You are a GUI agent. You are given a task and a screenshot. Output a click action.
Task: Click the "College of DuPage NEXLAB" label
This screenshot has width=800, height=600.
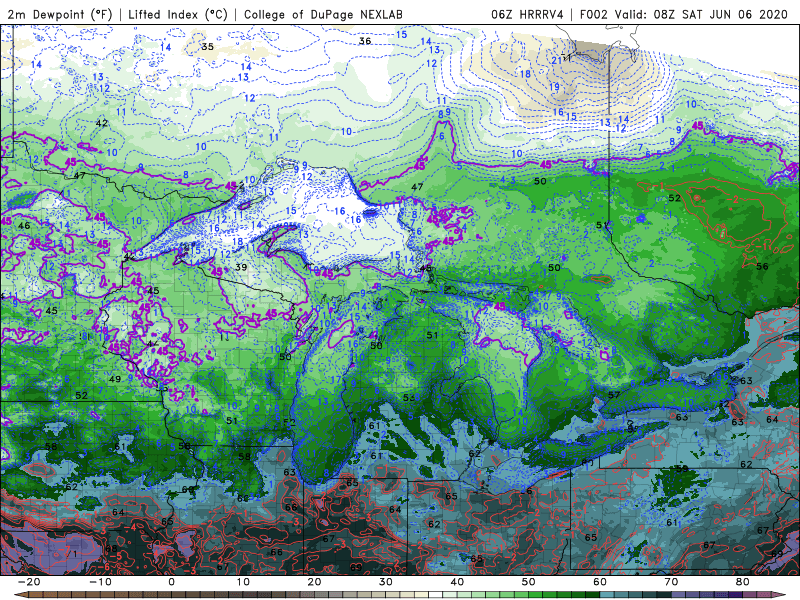pyautogui.click(x=323, y=14)
